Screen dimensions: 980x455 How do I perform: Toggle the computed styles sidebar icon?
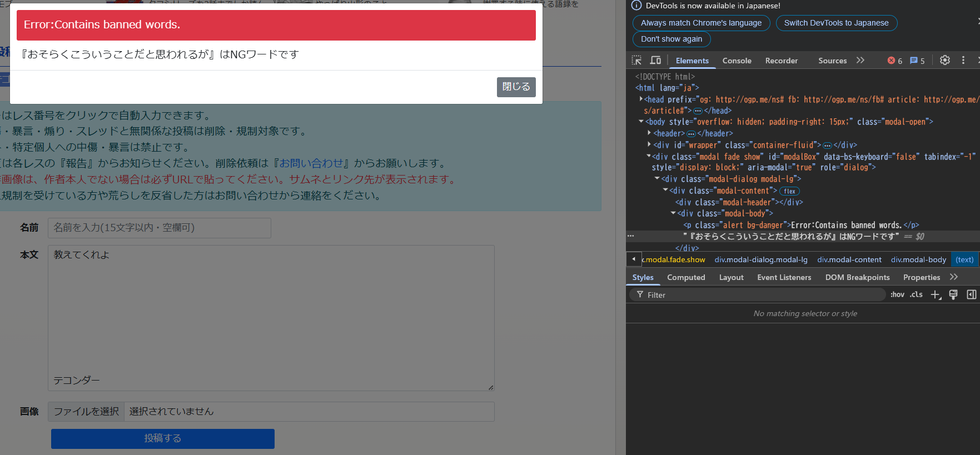point(971,295)
